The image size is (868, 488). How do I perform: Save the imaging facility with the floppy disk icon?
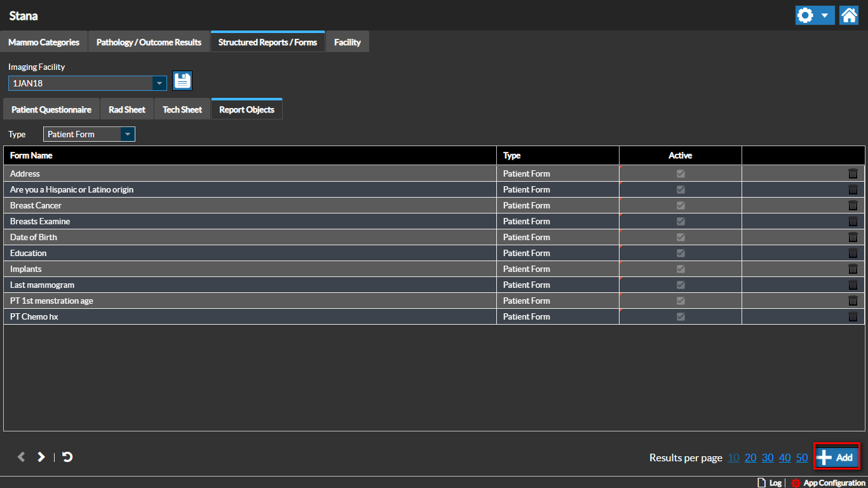pyautogui.click(x=182, y=81)
